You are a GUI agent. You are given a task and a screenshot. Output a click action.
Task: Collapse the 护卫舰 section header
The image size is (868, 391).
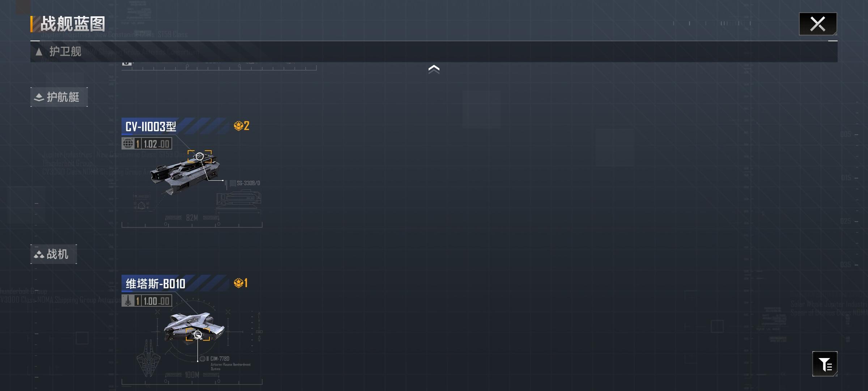pyautogui.click(x=434, y=51)
